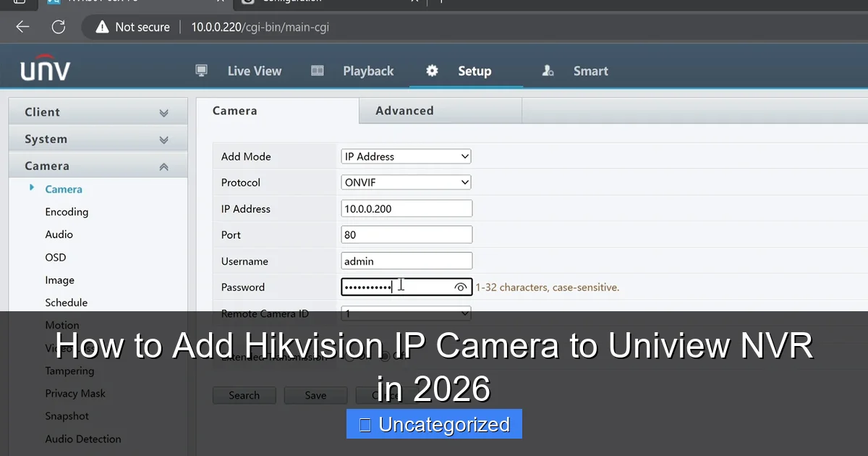Click the browser back arrow
Screen dimensions: 868x456
coord(22,27)
